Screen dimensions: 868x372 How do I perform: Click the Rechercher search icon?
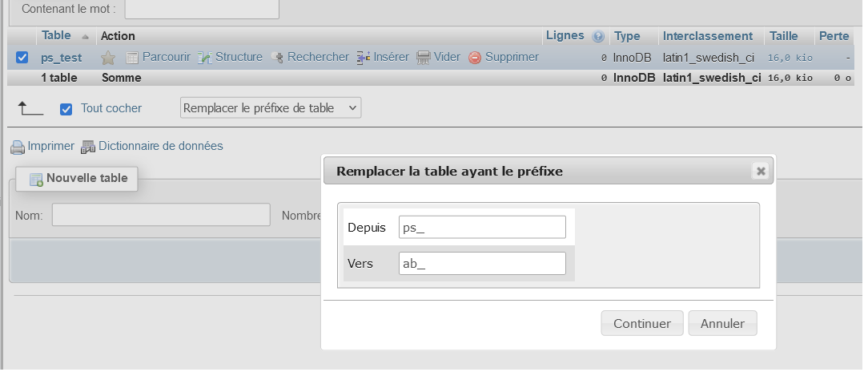coord(278,58)
